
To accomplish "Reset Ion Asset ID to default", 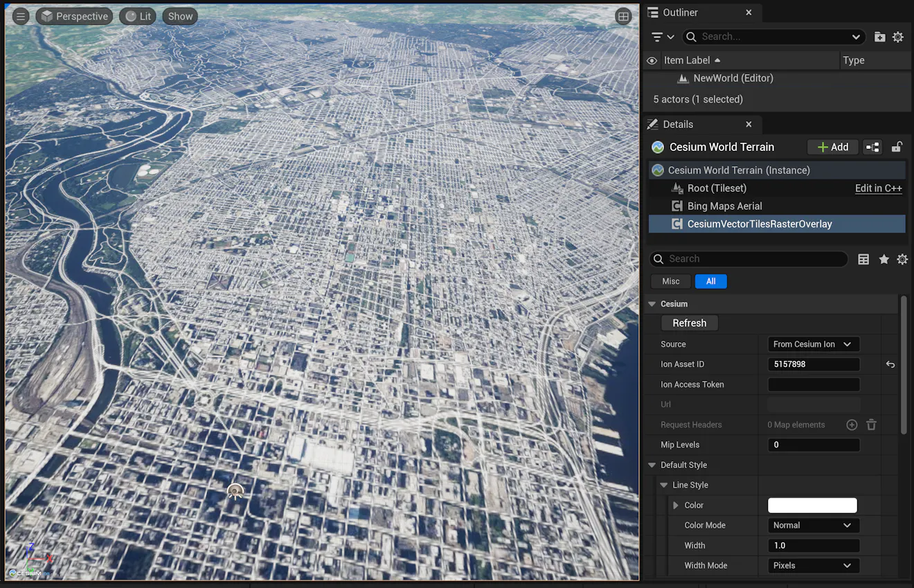I will click(890, 364).
